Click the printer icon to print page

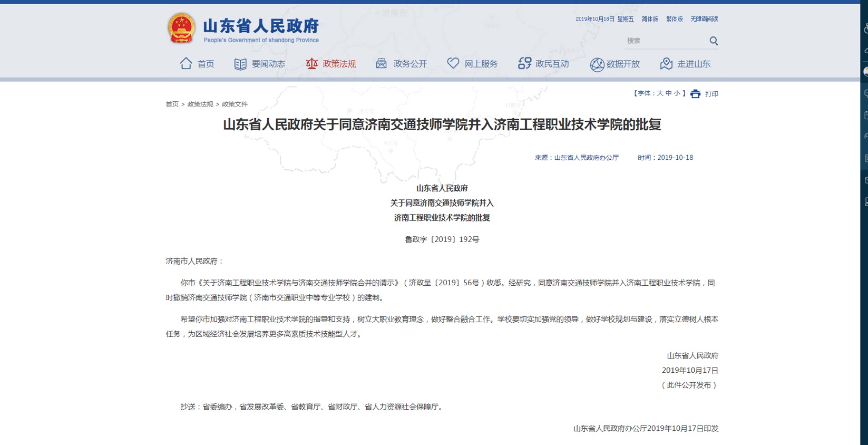(696, 94)
